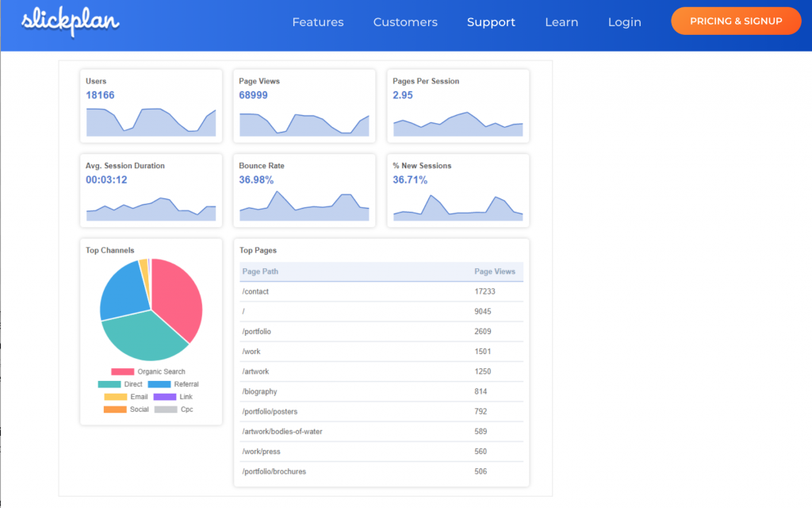Click the Login link
Screen dimensions: 812x508
[624, 22]
